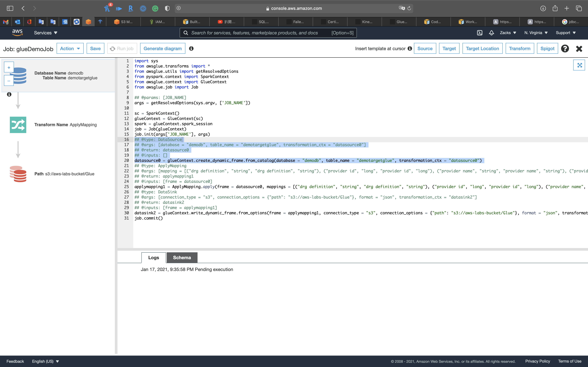Viewport: 588px width, 367px height.
Task: Click the fullscreen expand editor icon
Action: (x=579, y=65)
